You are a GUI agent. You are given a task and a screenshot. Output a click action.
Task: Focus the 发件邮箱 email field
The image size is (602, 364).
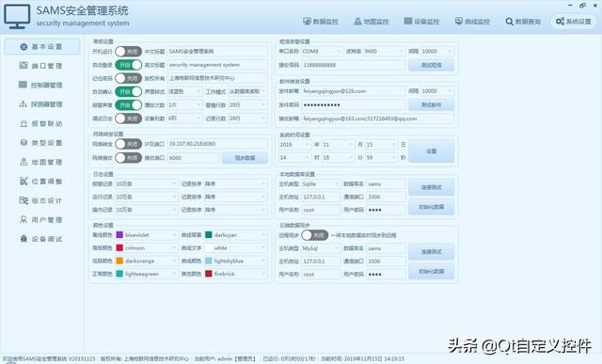coord(354,91)
